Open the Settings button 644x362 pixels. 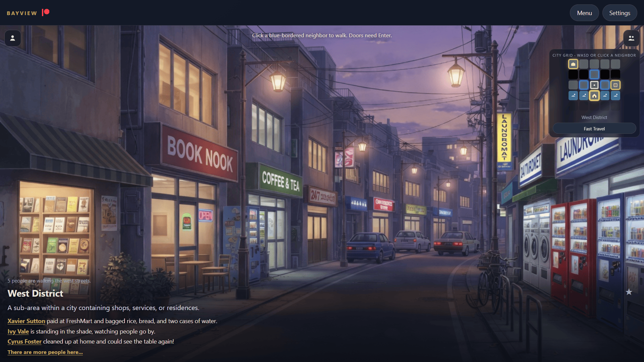tap(620, 13)
